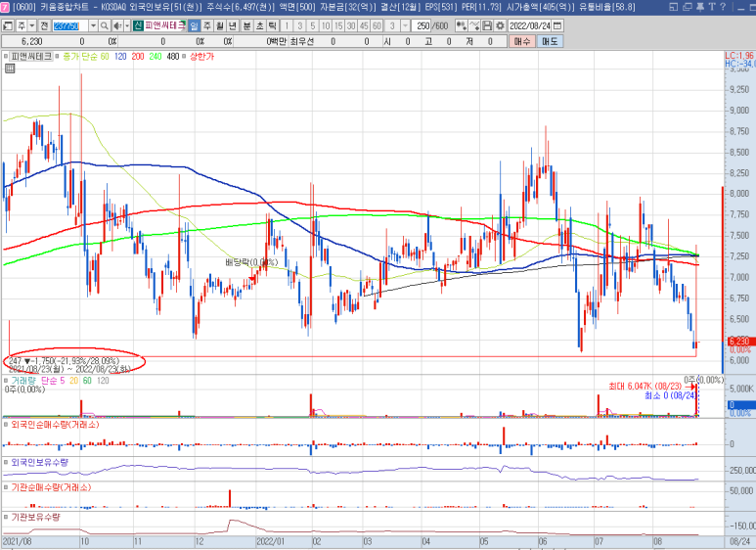The width and height of the screenshot is (756, 550).
Task: Click the small square marker before 거래량
Action: tap(6, 381)
